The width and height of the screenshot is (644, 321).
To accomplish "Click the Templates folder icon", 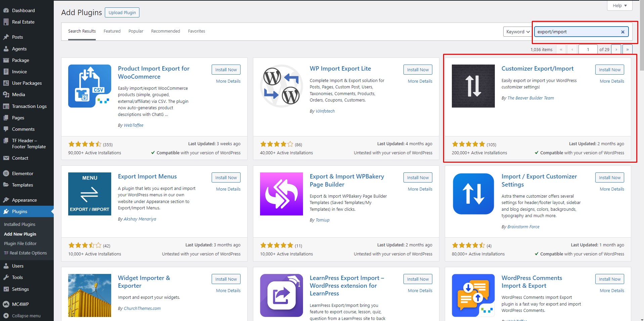I will 6,185.
